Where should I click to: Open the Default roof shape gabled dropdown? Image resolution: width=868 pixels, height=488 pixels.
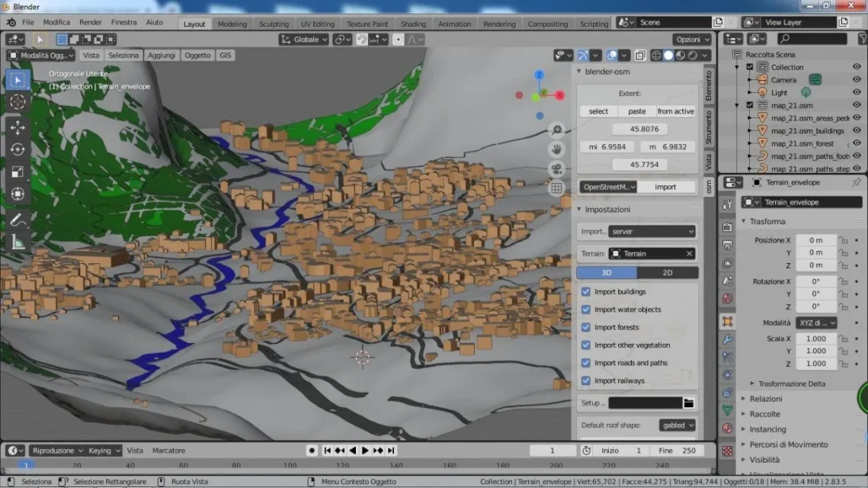[677, 425]
